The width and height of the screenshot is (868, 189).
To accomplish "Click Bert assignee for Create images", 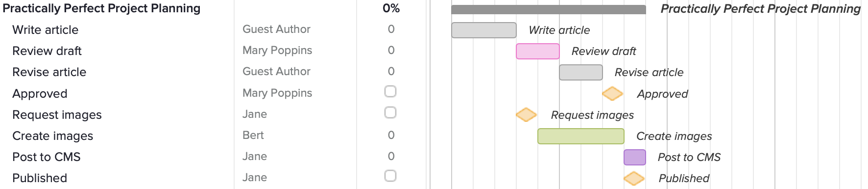I will pyautogui.click(x=253, y=135).
